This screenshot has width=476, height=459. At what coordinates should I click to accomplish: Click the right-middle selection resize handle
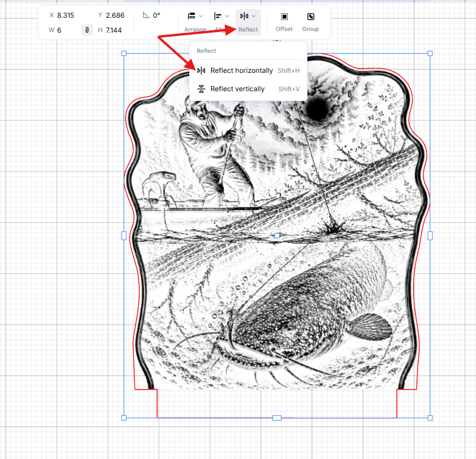430,235
